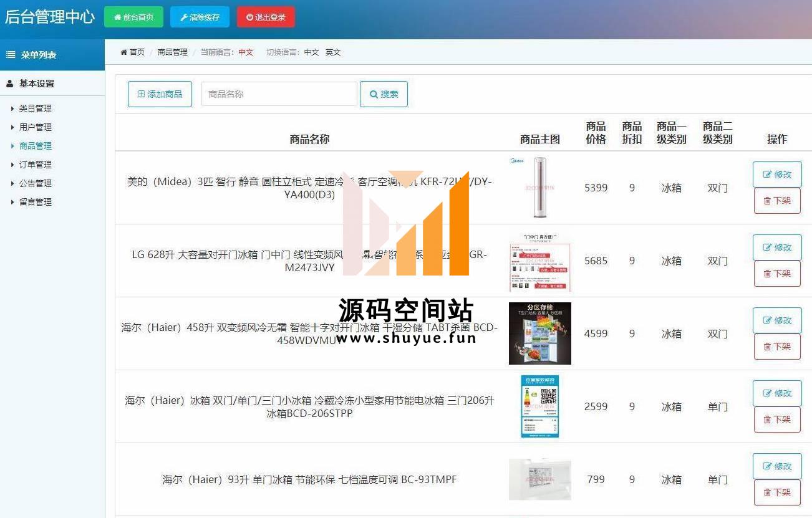
Task: Click the price value 5685
Action: (x=596, y=261)
